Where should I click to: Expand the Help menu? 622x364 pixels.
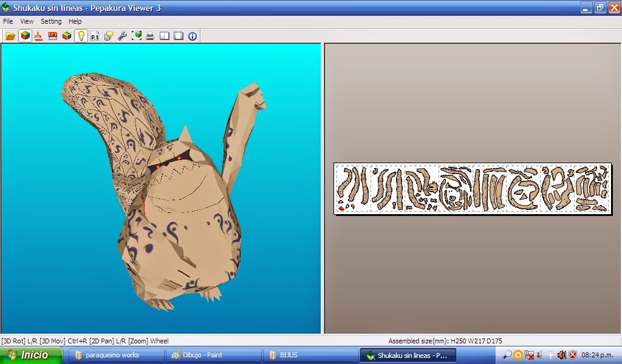[75, 21]
